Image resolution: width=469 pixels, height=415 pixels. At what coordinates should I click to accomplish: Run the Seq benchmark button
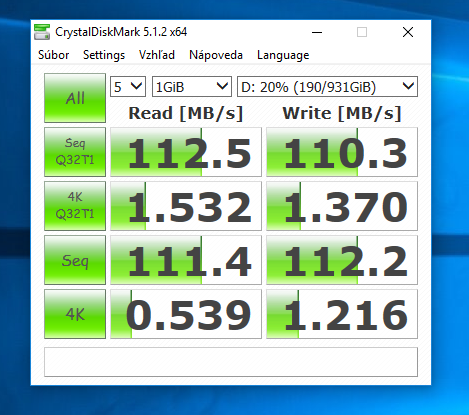click(x=75, y=260)
